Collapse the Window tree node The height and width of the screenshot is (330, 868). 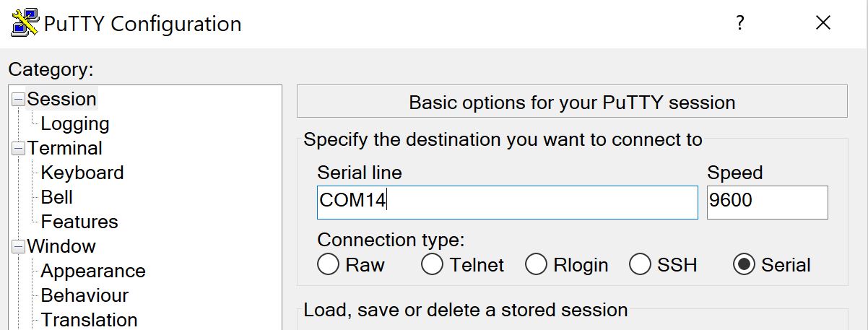(18, 247)
